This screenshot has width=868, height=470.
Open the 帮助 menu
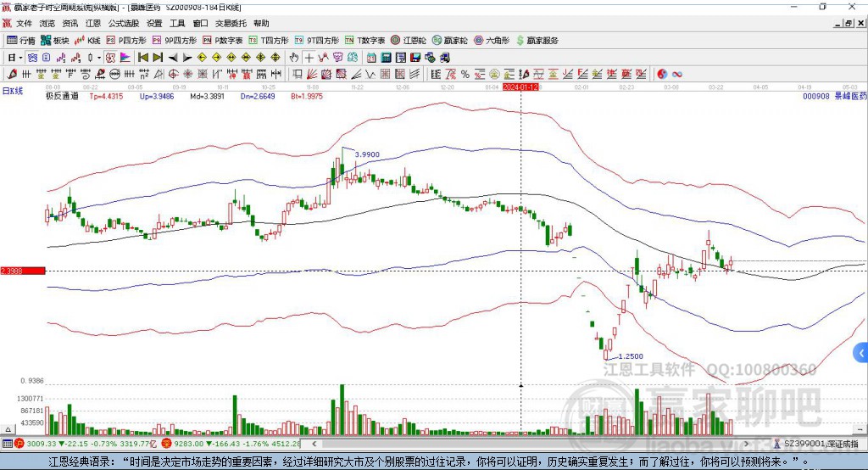(261, 23)
